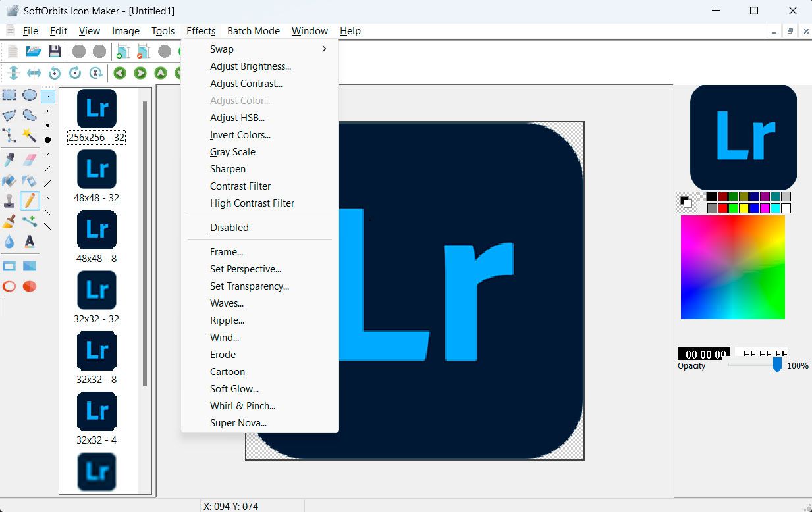The width and height of the screenshot is (812, 512).
Task: Rotate the image counterclockwise
Action: [55, 73]
